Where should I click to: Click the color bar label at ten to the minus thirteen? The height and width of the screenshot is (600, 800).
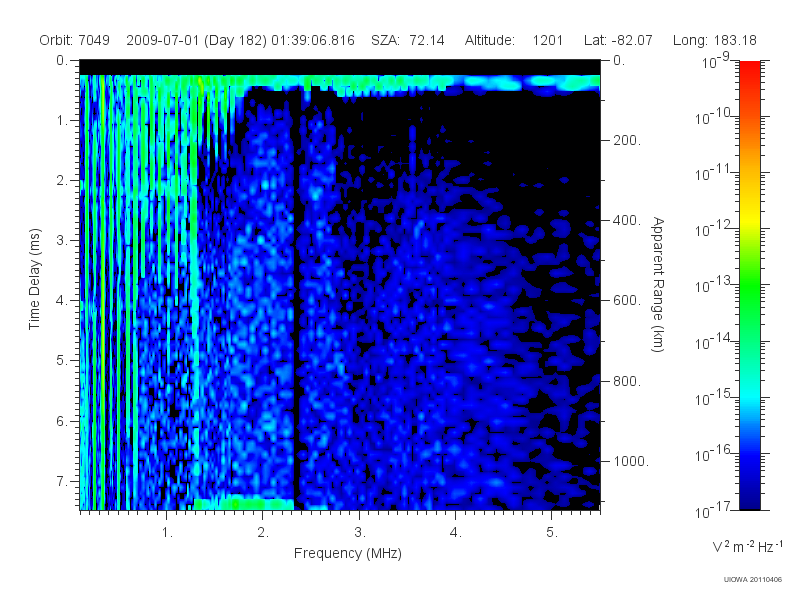[714, 285]
